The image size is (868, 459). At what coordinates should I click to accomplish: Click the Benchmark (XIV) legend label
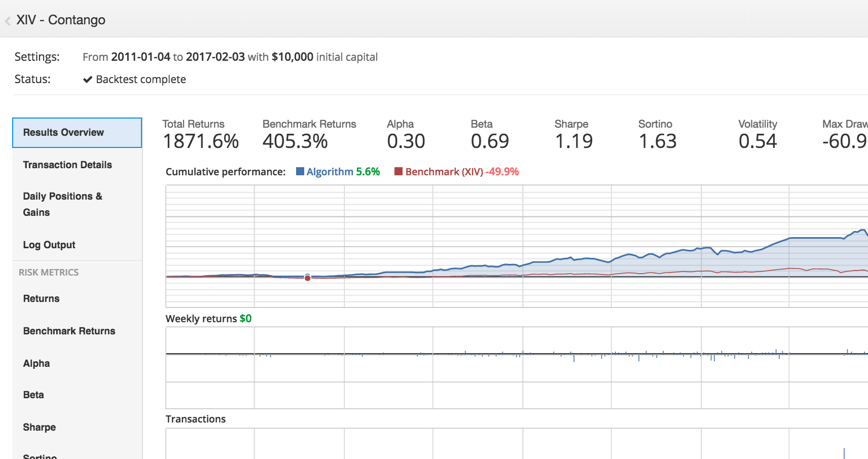(444, 172)
